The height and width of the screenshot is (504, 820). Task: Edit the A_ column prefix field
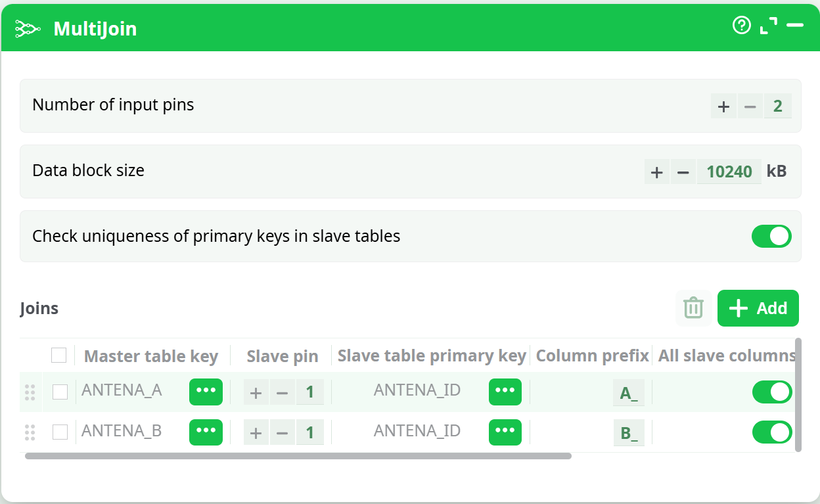point(629,393)
